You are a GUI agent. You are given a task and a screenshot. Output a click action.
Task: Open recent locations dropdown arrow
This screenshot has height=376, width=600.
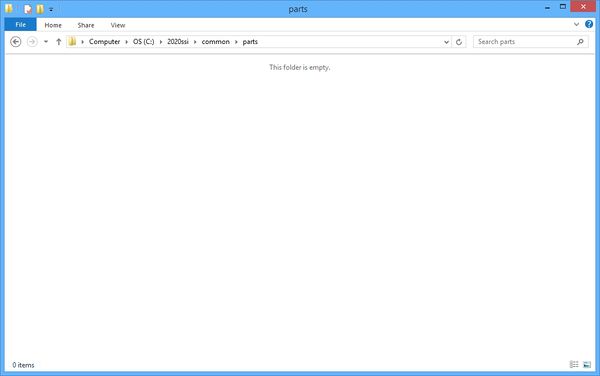pyautogui.click(x=46, y=42)
